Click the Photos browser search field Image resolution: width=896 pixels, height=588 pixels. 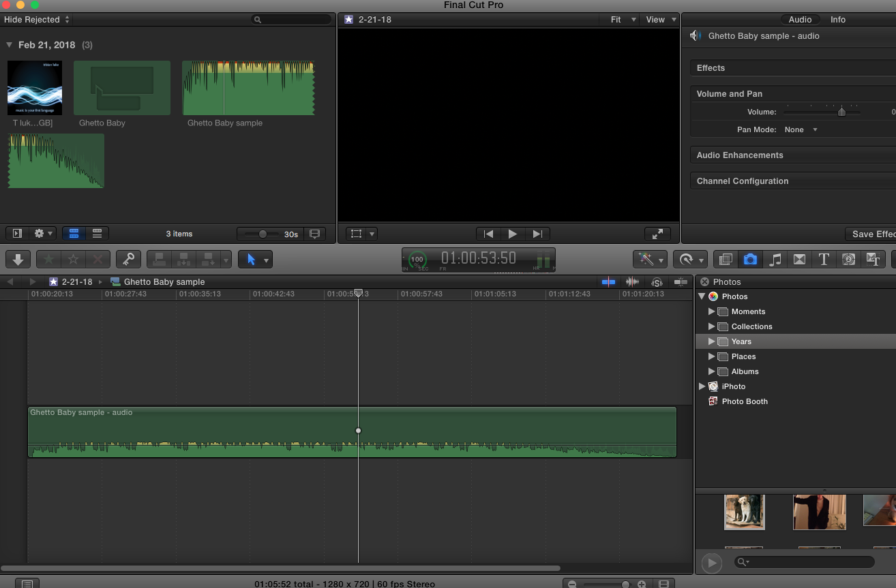click(804, 562)
